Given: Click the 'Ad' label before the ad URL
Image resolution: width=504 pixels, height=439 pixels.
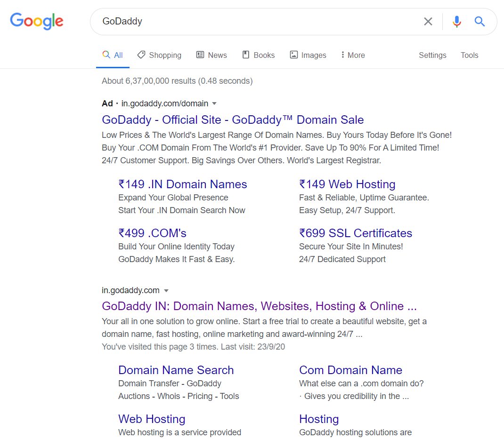Looking at the screenshot, I should [107, 104].
